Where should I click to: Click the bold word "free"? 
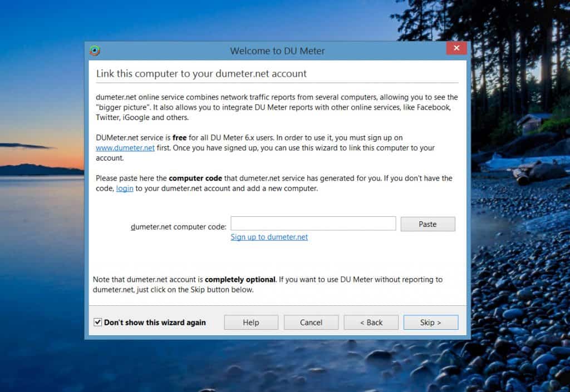(180, 137)
